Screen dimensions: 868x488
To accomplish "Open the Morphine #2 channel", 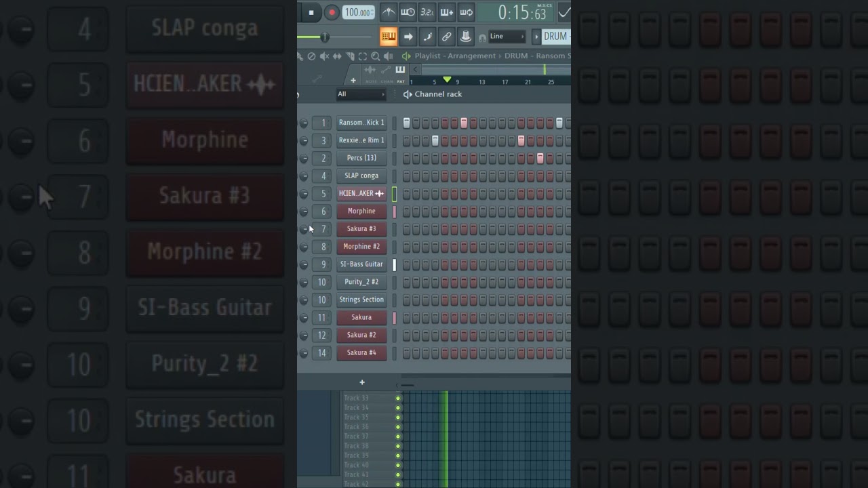I will pyautogui.click(x=361, y=247).
